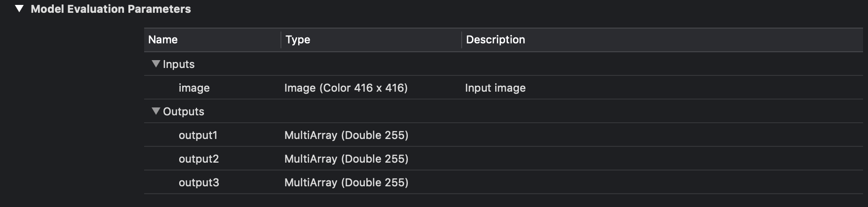This screenshot has height=207, width=868.
Task: Click the Type column header
Action: [x=298, y=39]
